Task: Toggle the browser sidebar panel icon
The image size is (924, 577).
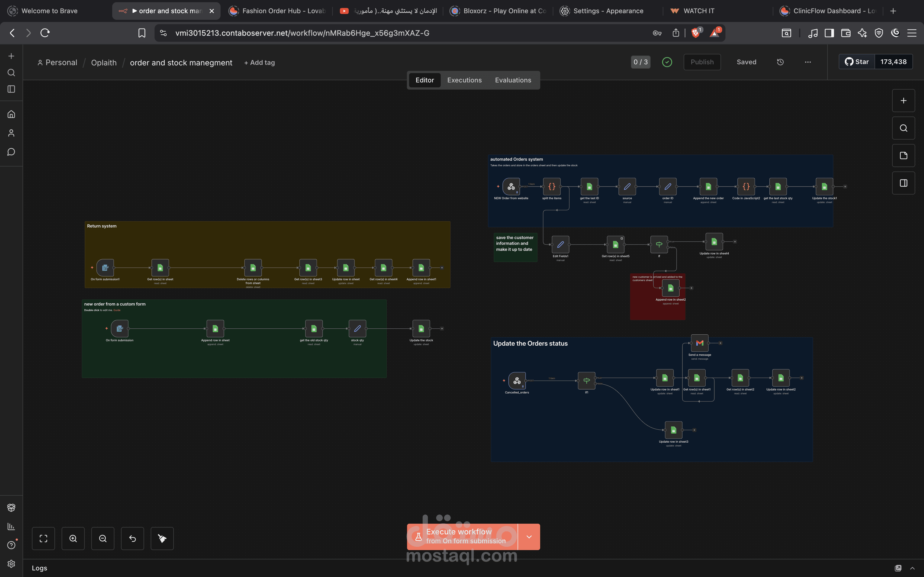Action: (x=829, y=33)
